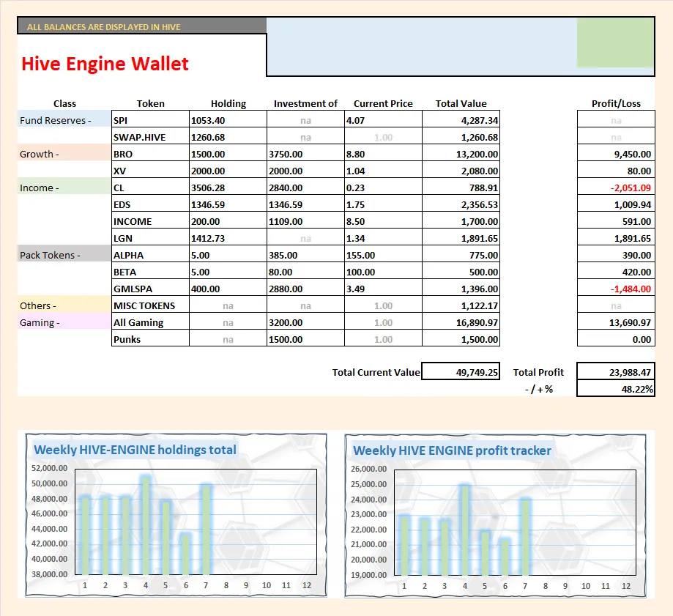Select week 7 bar in holdings chart
The image size is (673, 616).
click(x=207, y=530)
